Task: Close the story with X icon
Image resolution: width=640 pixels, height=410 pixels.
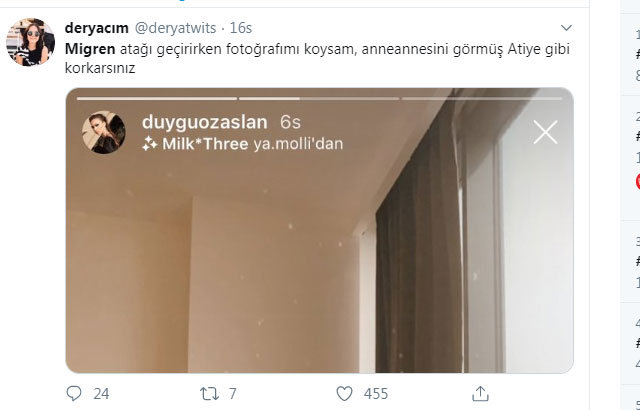Action: coord(545,132)
